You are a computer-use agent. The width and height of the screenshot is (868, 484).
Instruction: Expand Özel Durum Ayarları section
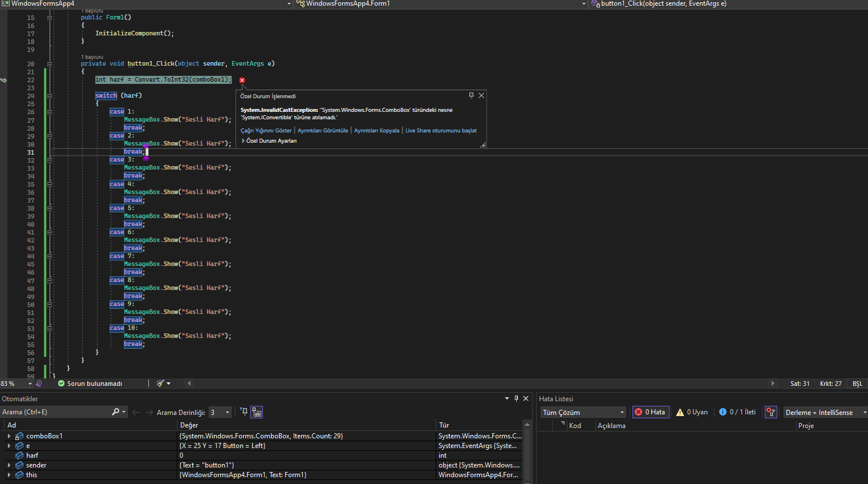tap(244, 141)
